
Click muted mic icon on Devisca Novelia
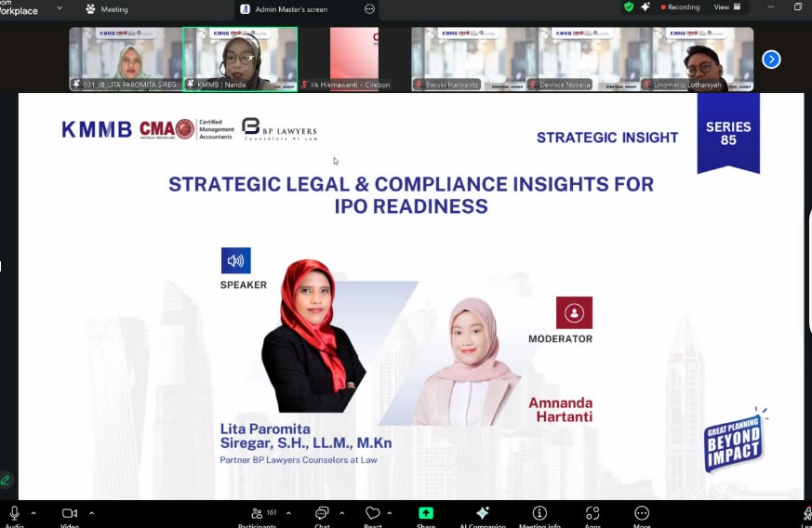coord(533,85)
